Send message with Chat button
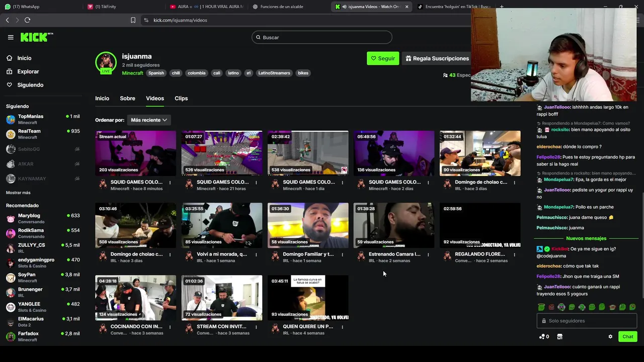 point(628,337)
